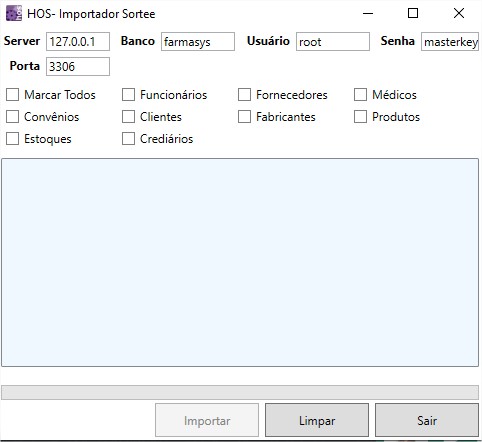Viewport: 482px width, 442px height.
Task: Select the Usuário input field
Action: pos(333,42)
